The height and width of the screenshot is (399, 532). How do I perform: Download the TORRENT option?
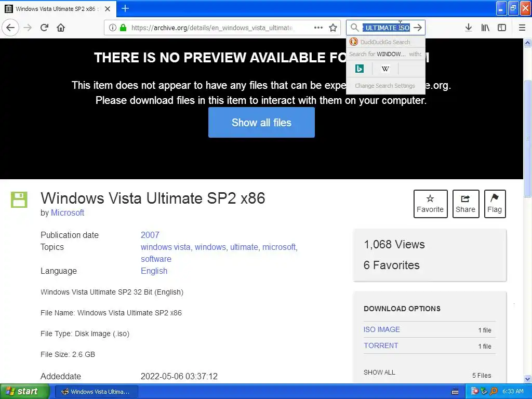pyautogui.click(x=381, y=345)
